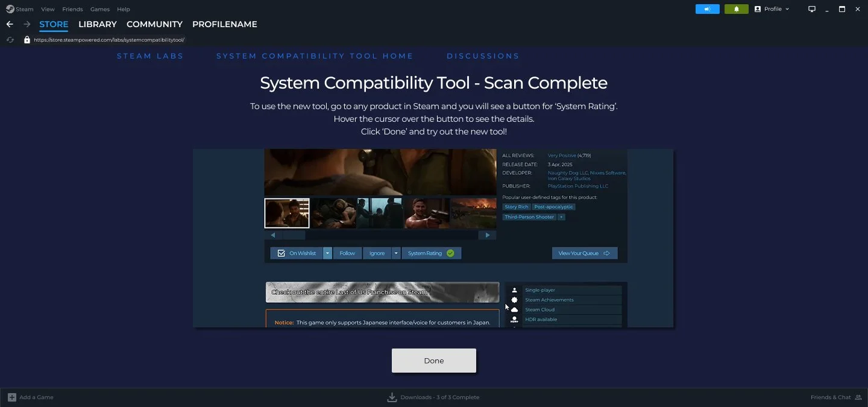Expand more tags with the plus button

pos(561,217)
